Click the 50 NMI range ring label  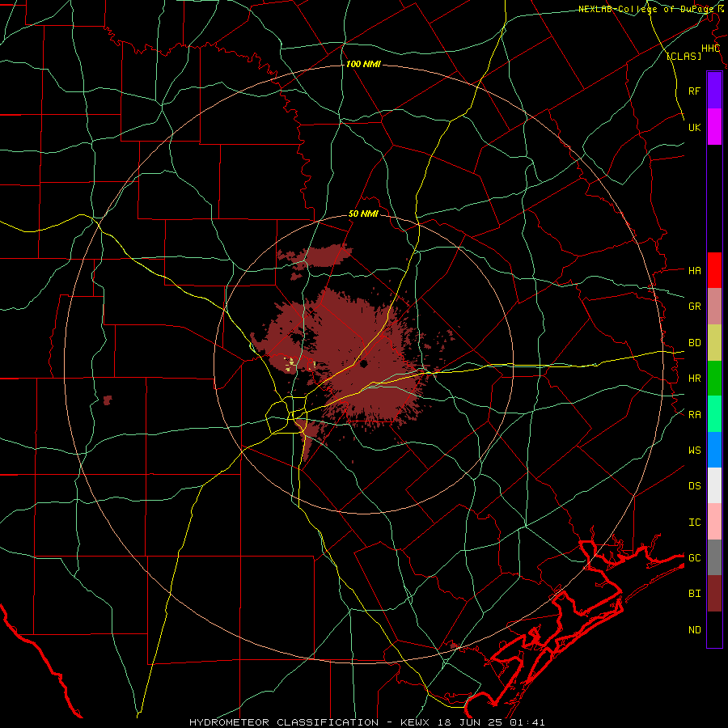click(x=363, y=214)
